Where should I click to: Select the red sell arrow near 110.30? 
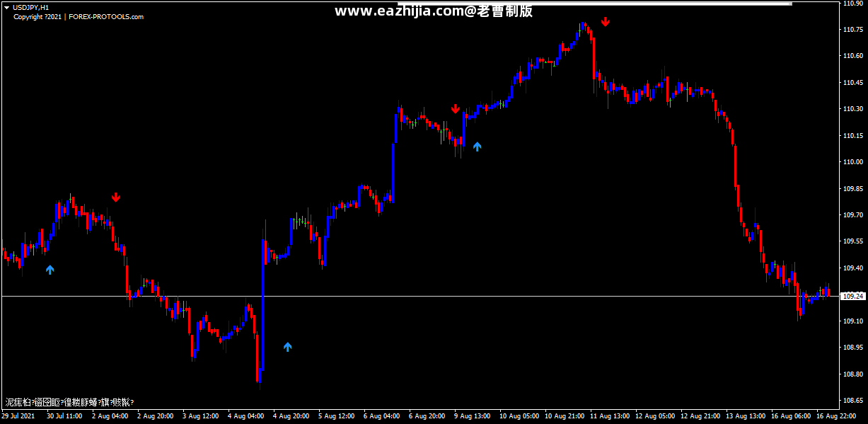click(x=456, y=109)
